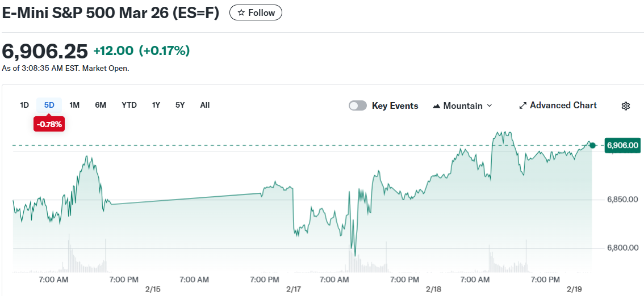Show the YTD chart range
The image size is (644, 296).
click(x=129, y=105)
